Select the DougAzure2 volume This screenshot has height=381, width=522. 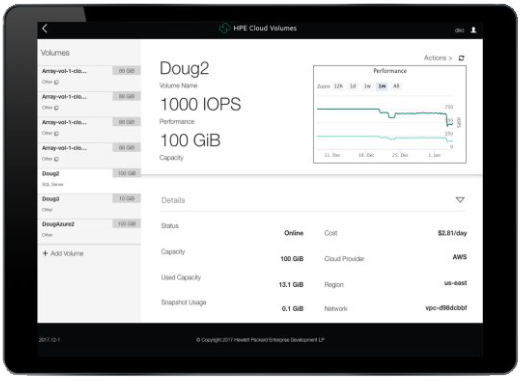(89, 231)
